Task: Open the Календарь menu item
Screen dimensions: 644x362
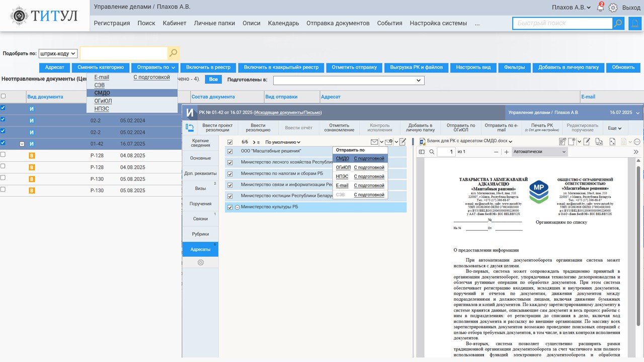Action: [x=283, y=23]
